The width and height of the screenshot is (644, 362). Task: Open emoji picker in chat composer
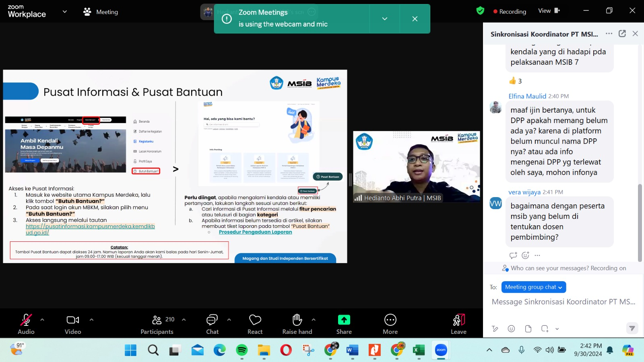[512, 329]
